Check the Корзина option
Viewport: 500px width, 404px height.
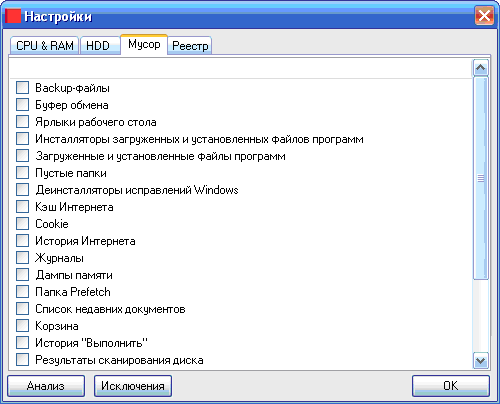tap(23, 326)
